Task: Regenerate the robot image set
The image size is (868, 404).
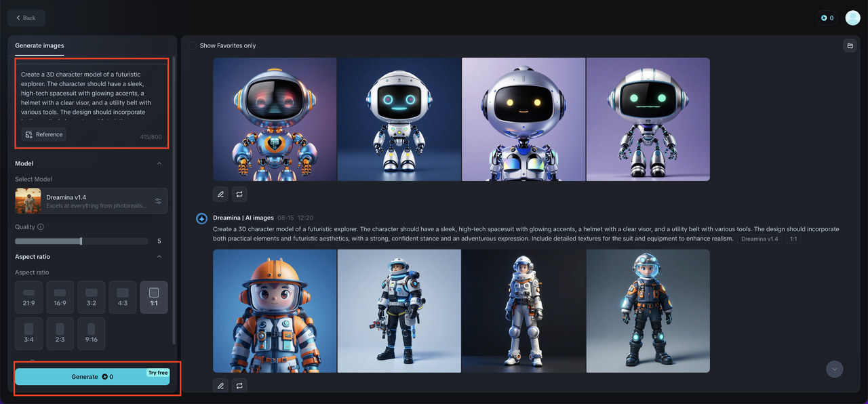Action: [239, 194]
